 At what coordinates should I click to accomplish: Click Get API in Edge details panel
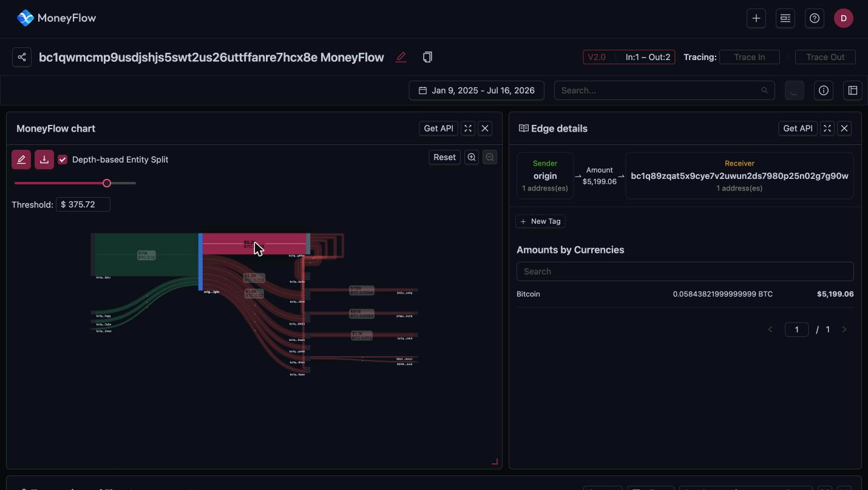(798, 129)
